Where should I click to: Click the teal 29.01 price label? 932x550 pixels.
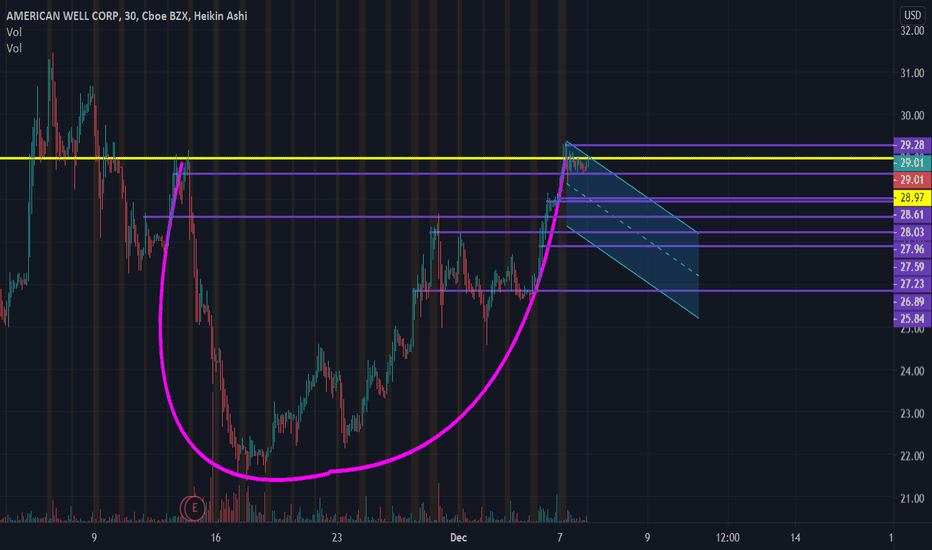pos(912,163)
